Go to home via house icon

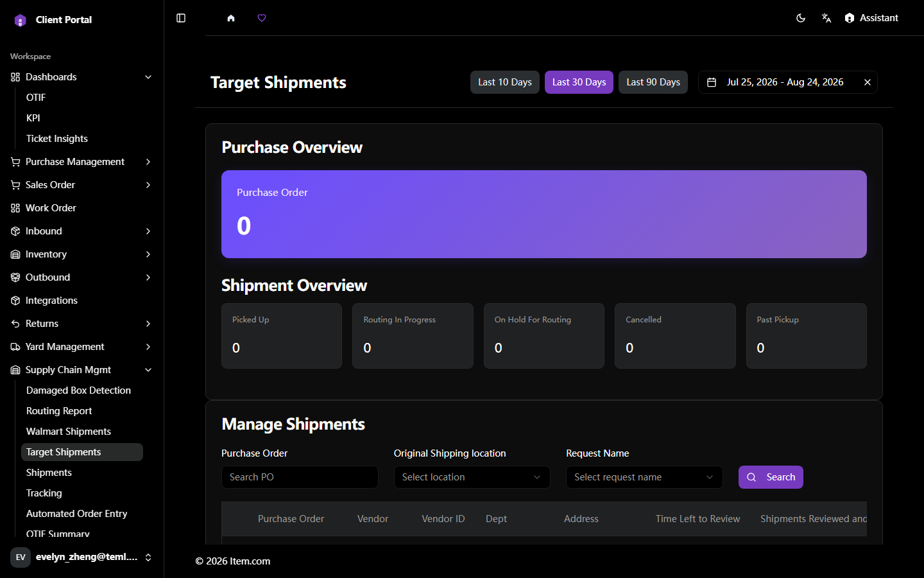tap(231, 18)
